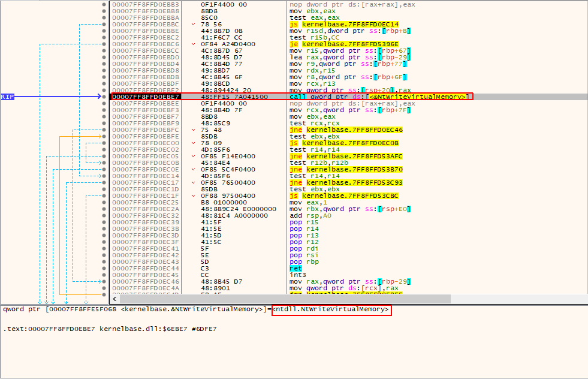The height and width of the screenshot is (379, 588).
Task: Select instruction mov rbx,qword ptr ss:[rsp+E0]
Action: 350,209
